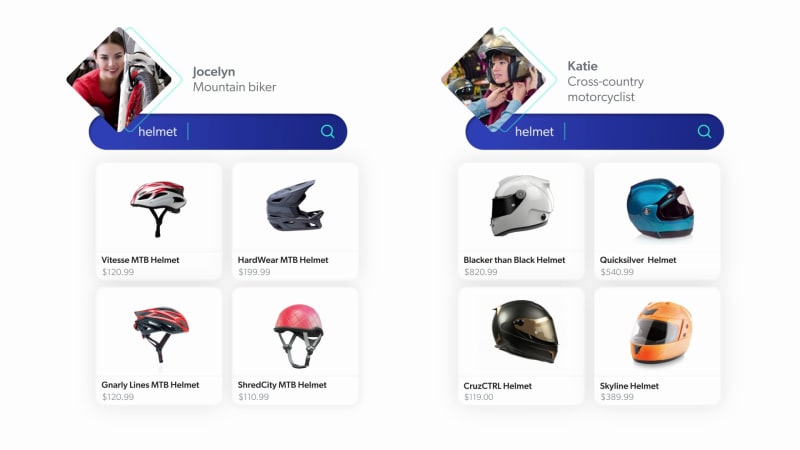Image resolution: width=800 pixels, height=450 pixels.
Task: Click the HardWear $199.99 price
Action: coord(254,272)
